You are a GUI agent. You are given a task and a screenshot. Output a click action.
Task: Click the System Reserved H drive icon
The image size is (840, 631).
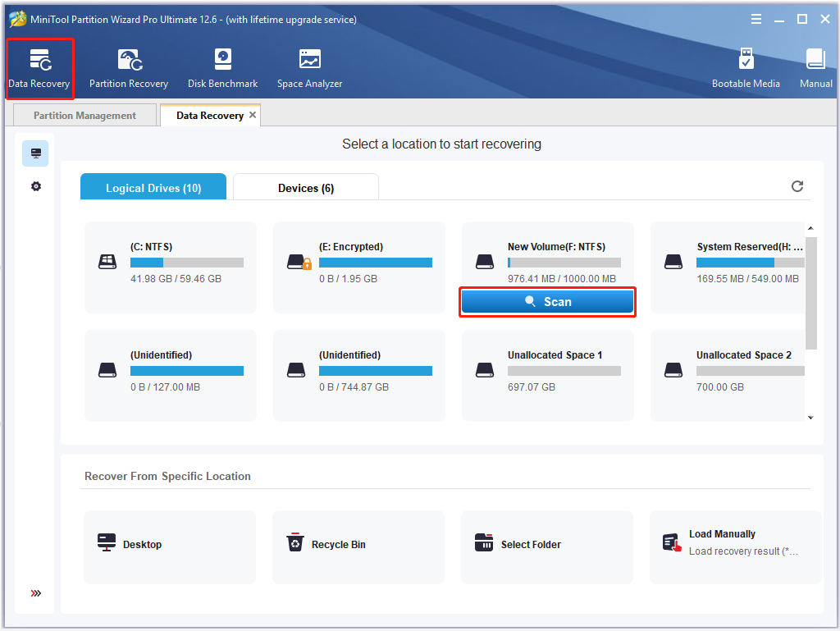[673, 262]
